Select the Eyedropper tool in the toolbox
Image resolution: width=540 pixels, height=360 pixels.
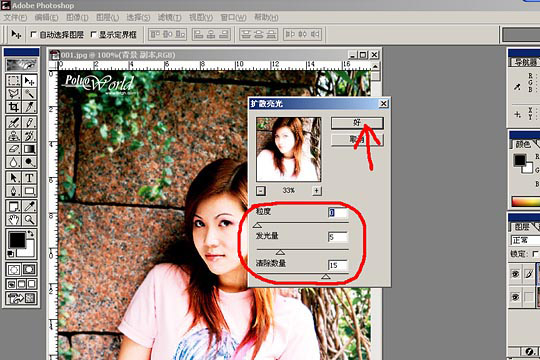pos(29,206)
